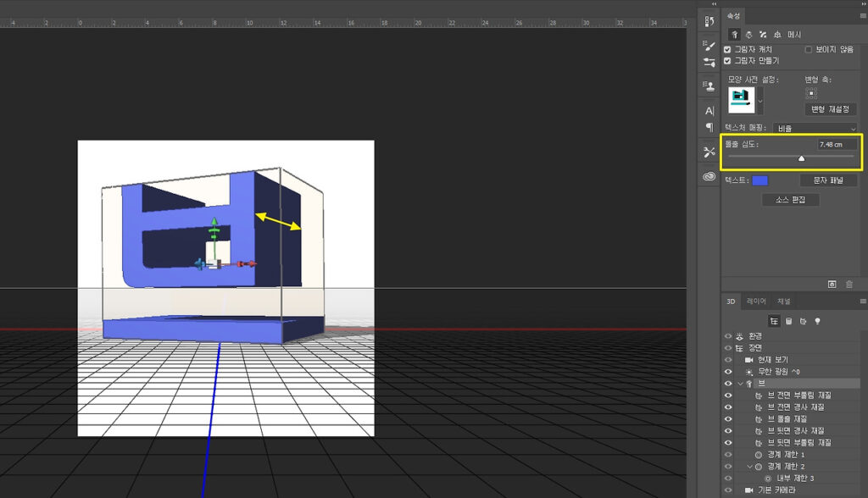The image size is (868, 498).
Task: Click the blue 텍스트 color swatch
Action: click(x=759, y=180)
